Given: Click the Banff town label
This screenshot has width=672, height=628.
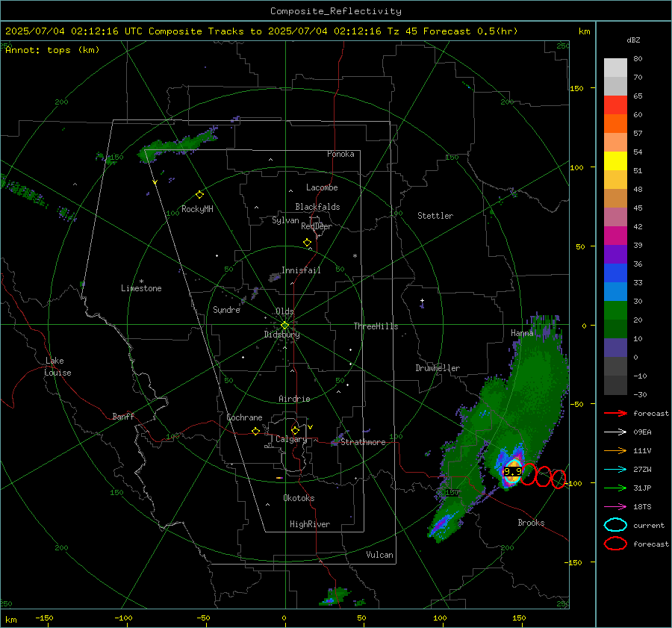Looking at the screenshot, I should [123, 417].
